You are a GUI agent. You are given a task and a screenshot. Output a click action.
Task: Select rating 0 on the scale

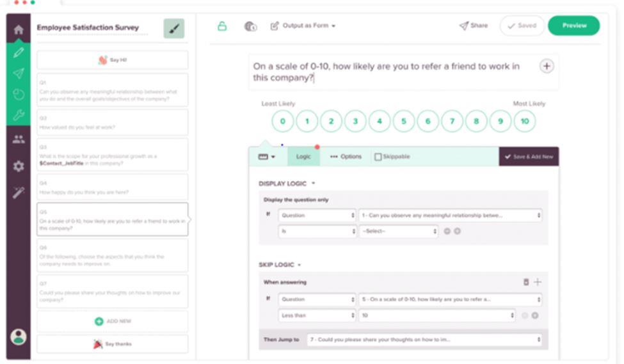coord(283,121)
